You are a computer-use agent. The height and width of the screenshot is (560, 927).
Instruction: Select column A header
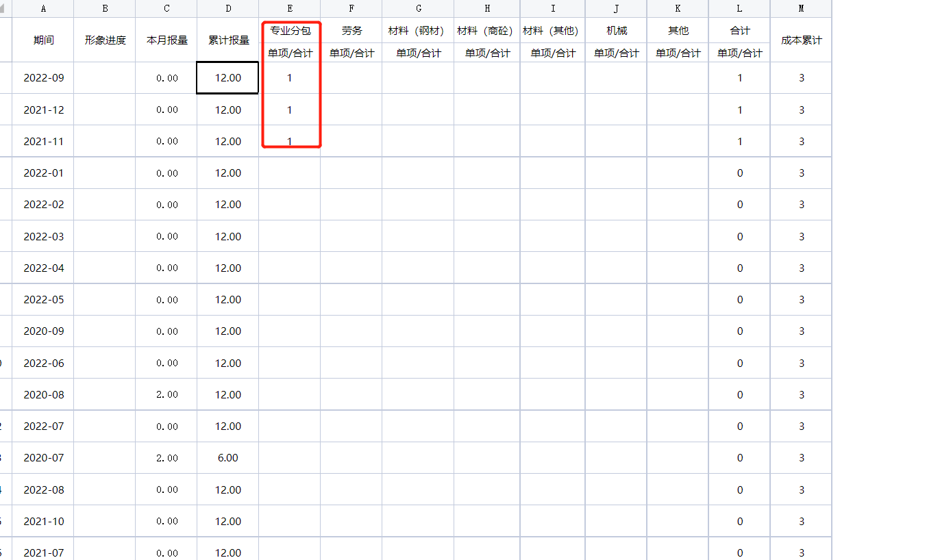coord(43,9)
